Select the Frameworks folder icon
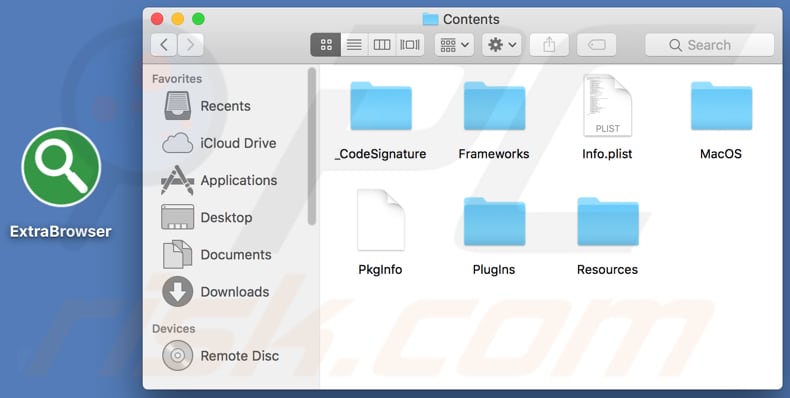790x398 pixels. [494, 106]
